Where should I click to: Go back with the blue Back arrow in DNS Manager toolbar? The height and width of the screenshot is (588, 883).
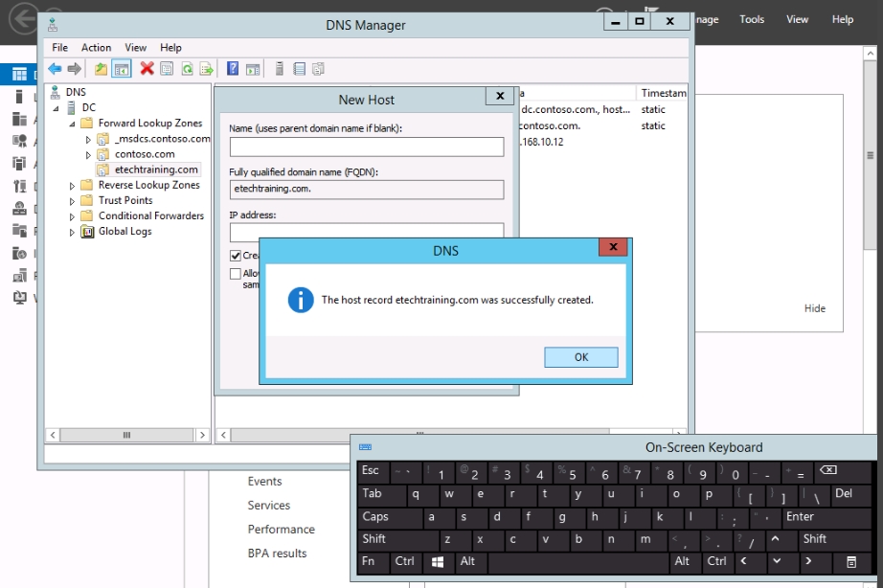[55, 69]
